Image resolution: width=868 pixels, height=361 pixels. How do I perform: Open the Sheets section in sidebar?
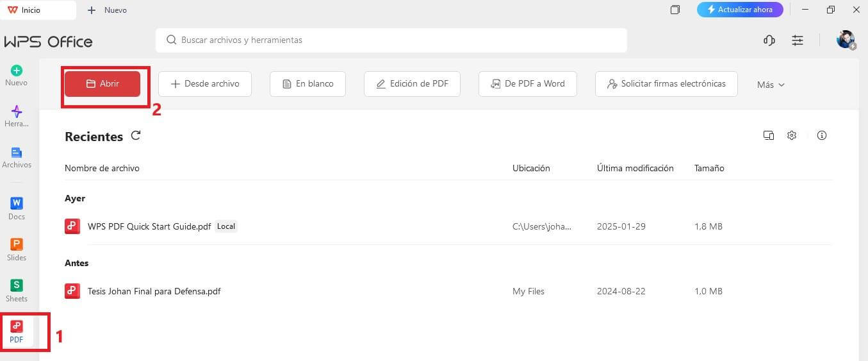coord(17,290)
